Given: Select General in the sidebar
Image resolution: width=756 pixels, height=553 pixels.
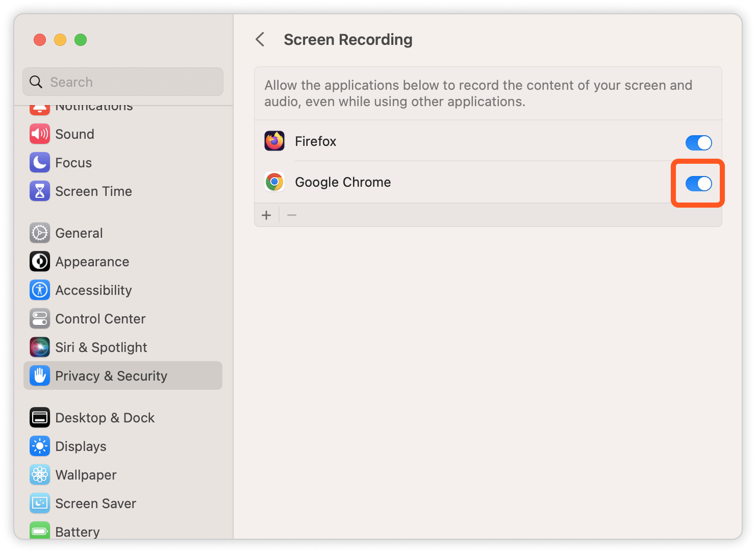Looking at the screenshot, I should [x=123, y=233].
